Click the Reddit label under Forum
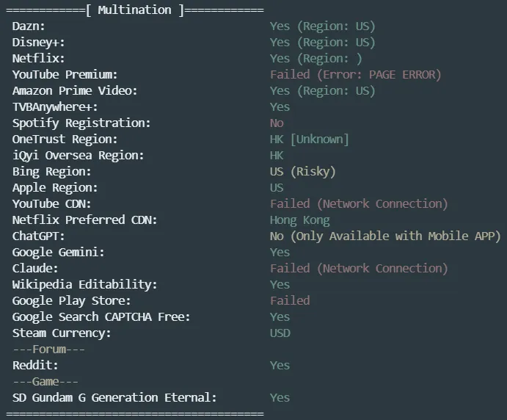 [35, 365]
